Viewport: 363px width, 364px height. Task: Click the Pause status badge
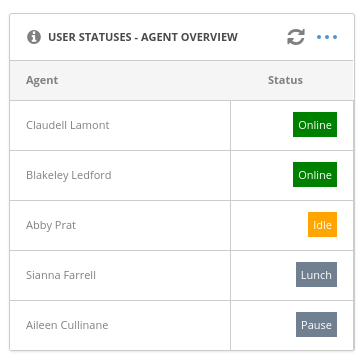(316, 325)
